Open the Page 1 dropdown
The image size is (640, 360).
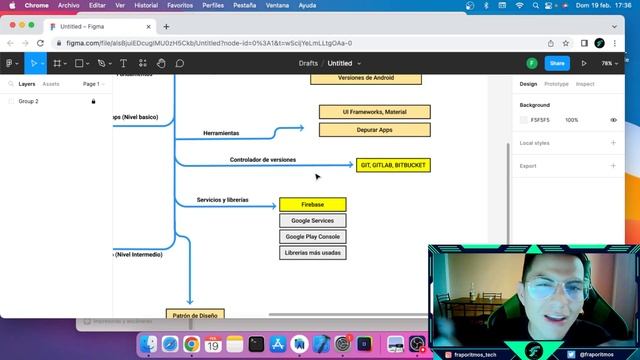click(93, 84)
